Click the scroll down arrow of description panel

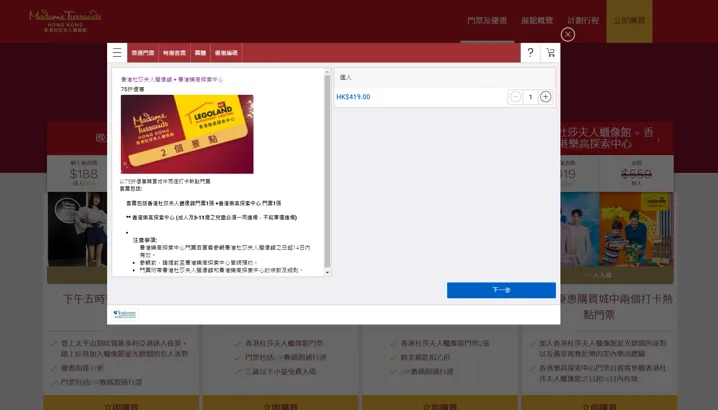[x=327, y=272]
